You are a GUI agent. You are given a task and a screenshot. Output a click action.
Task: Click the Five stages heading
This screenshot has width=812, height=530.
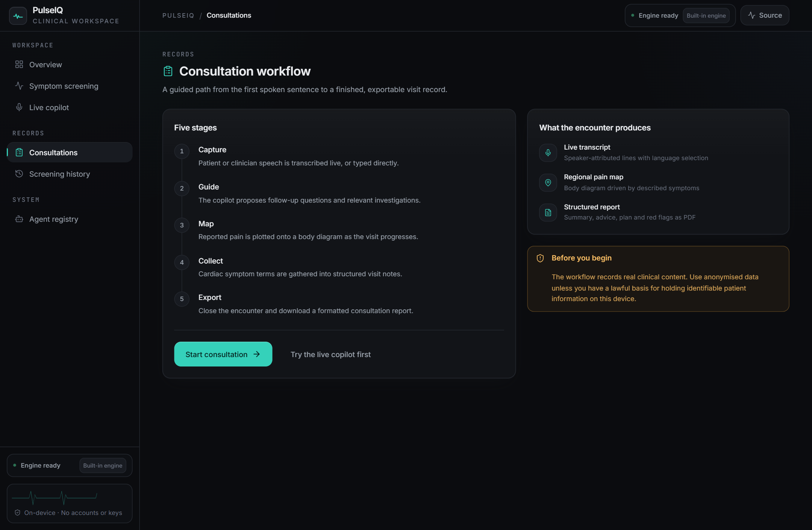coord(195,128)
